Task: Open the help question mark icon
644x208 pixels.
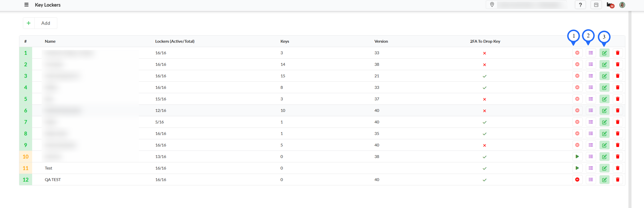Action: [x=580, y=5]
